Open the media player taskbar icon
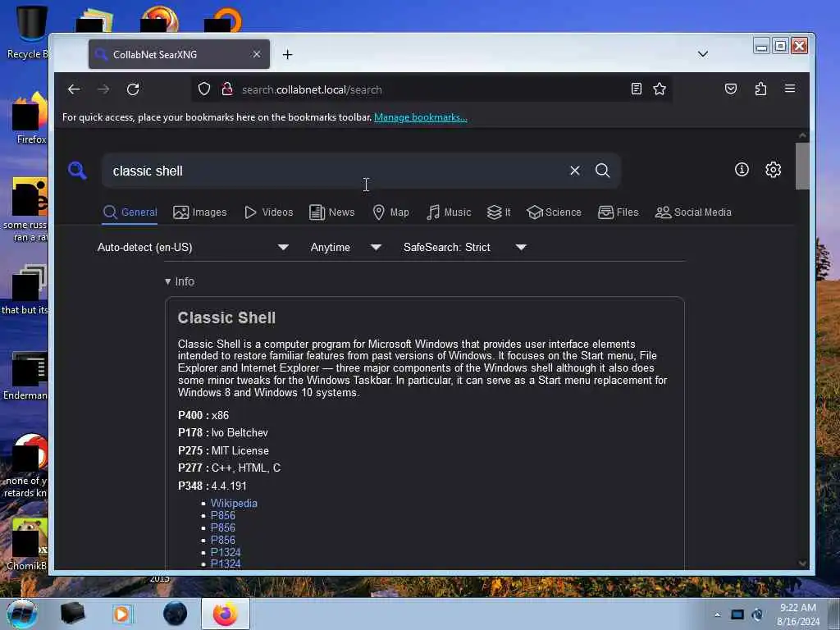The width and height of the screenshot is (840, 630). (121, 614)
